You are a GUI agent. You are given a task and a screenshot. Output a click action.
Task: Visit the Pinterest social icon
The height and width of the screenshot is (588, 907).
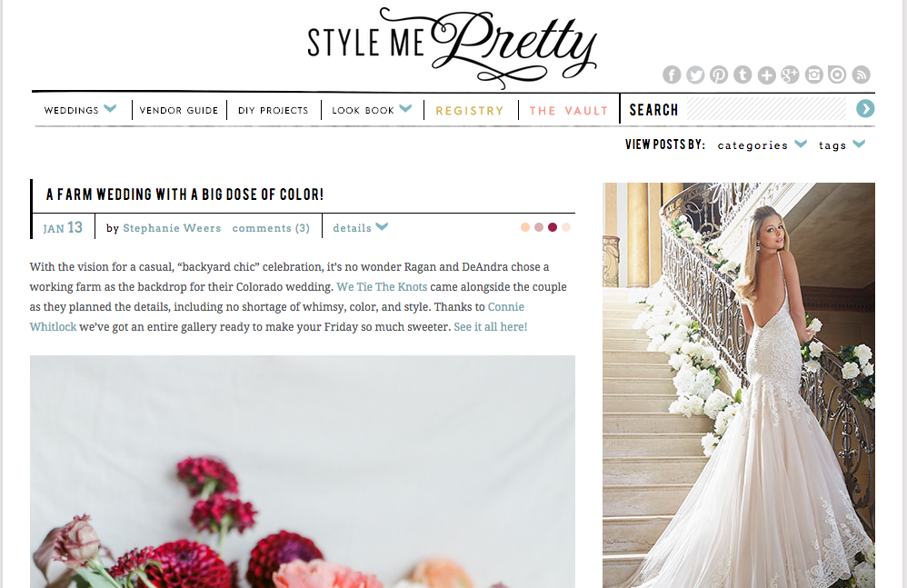tap(719, 75)
